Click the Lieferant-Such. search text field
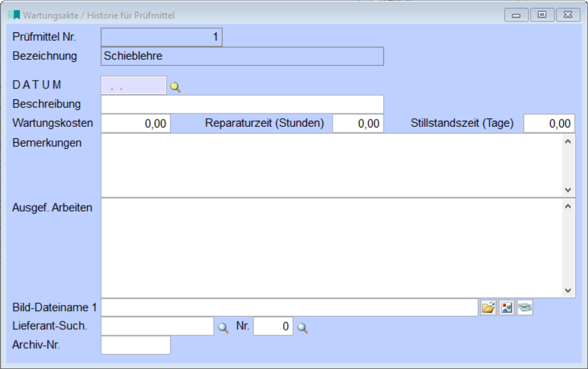 point(157,327)
